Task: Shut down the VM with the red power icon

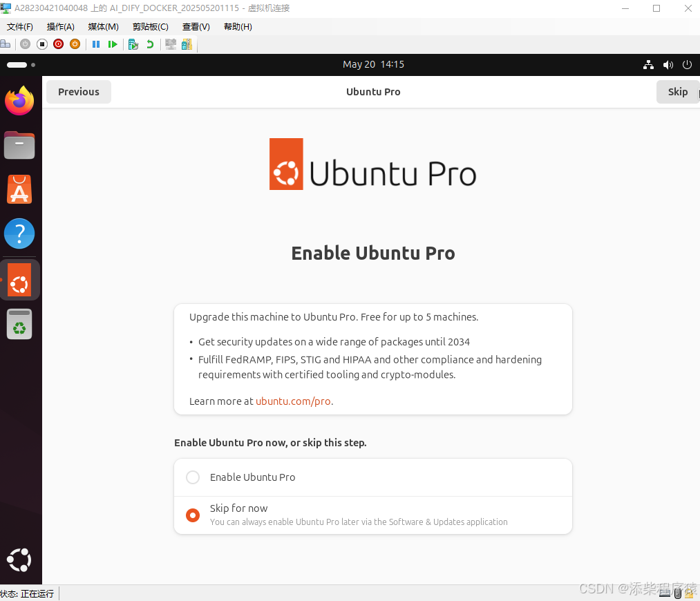Action: 59,44
